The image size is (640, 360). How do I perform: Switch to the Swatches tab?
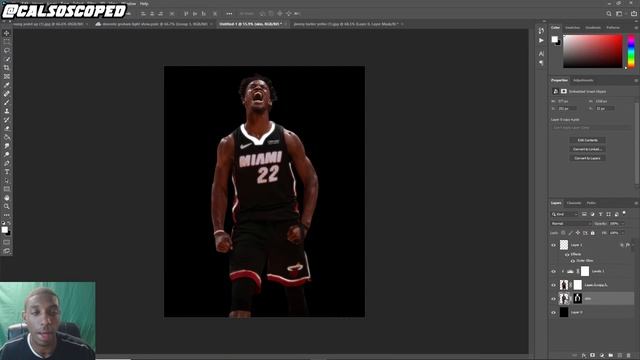click(x=572, y=28)
